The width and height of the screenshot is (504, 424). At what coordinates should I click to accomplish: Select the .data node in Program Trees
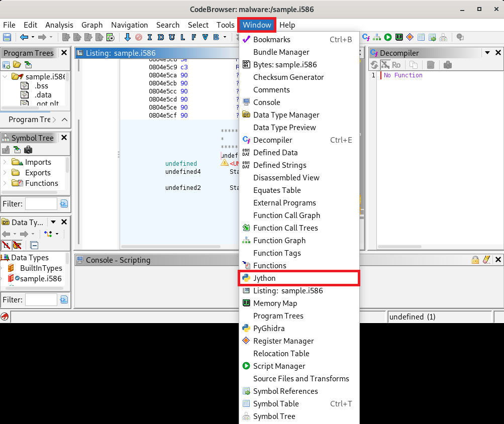point(43,94)
